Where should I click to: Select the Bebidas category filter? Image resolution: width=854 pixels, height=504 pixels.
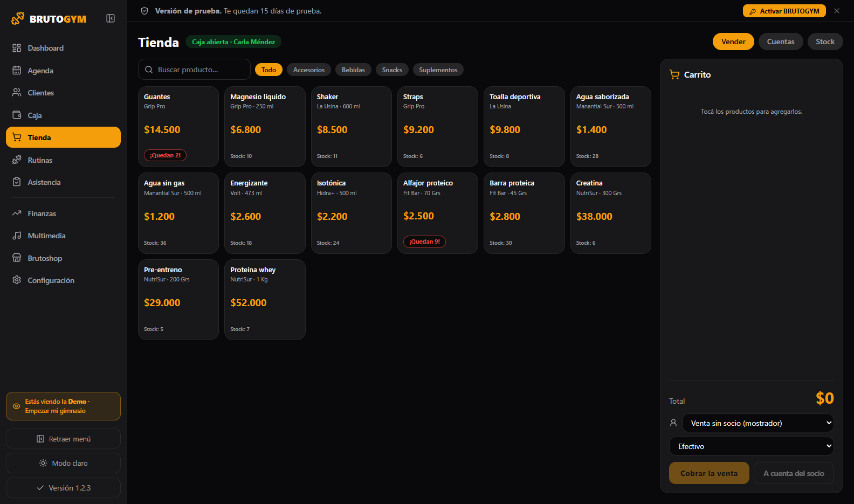pyautogui.click(x=353, y=70)
